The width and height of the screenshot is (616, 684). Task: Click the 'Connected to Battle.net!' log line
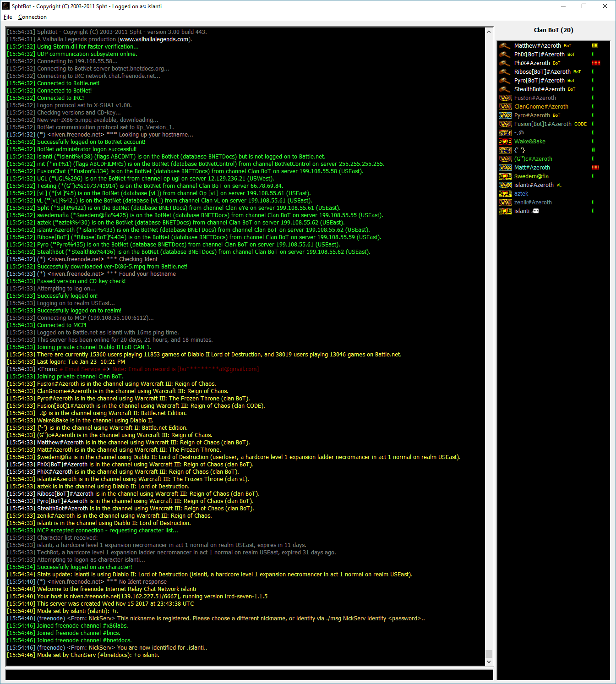tap(53, 83)
